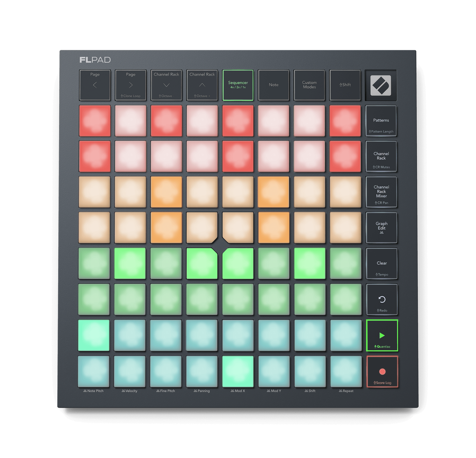This screenshot has width=476, height=458.
Task: Toggle the Sequencer 4x/2x/1x mode
Action: (238, 85)
